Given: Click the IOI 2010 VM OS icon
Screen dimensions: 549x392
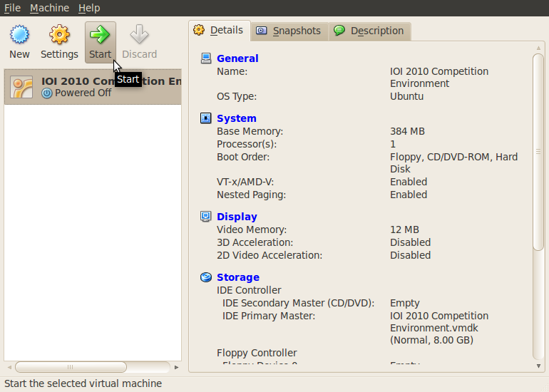Looking at the screenshot, I should (21, 87).
